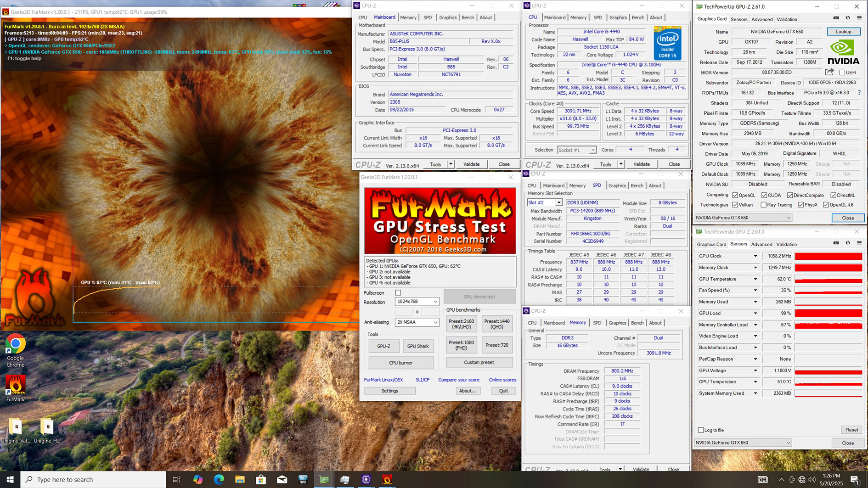Image resolution: width=868 pixels, height=488 pixels.
Task: Show hidden system tray icons chevron
Action: pyautogui.click(x=781, y=479)
